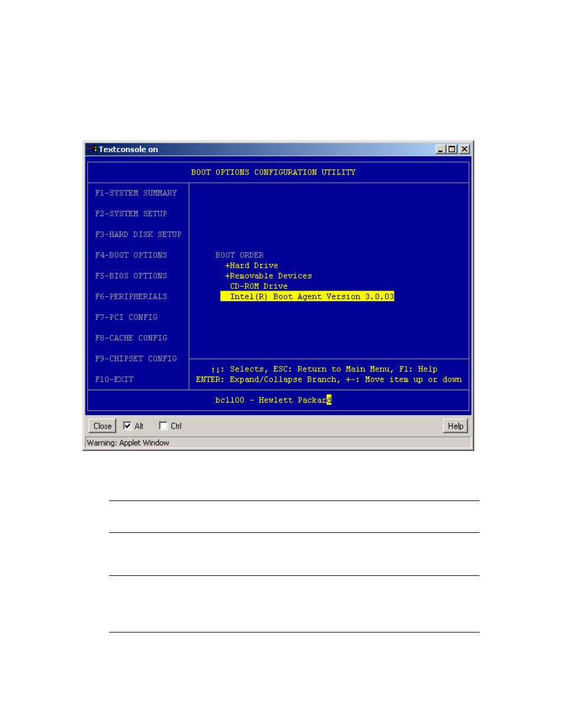Click the BOOT ORDER heading

239,255
